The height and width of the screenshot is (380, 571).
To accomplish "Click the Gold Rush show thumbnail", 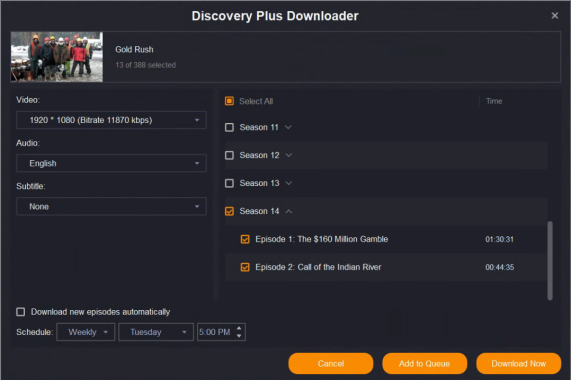I will [57, 57].
